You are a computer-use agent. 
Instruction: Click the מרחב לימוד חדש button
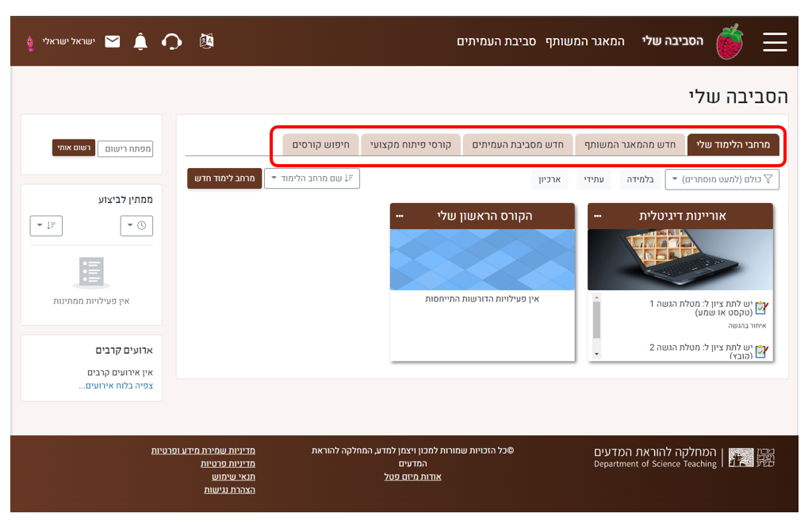(x=224, y=178)
